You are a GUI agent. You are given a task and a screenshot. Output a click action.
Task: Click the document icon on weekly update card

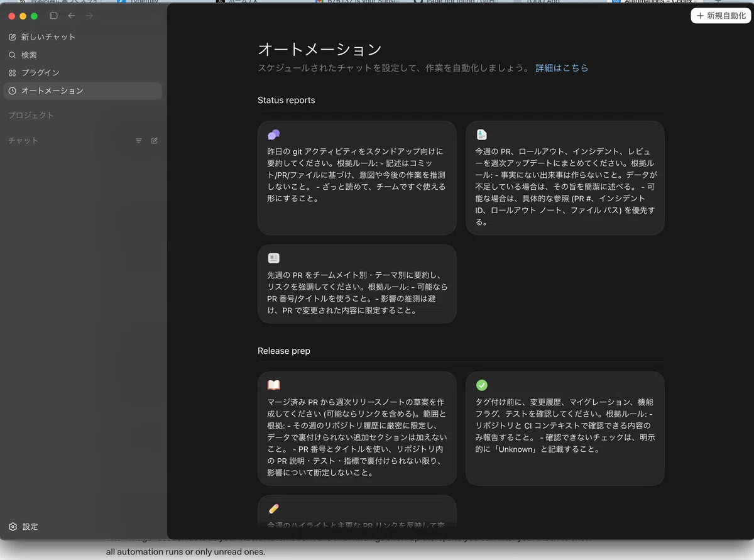(x=481, y=135)
